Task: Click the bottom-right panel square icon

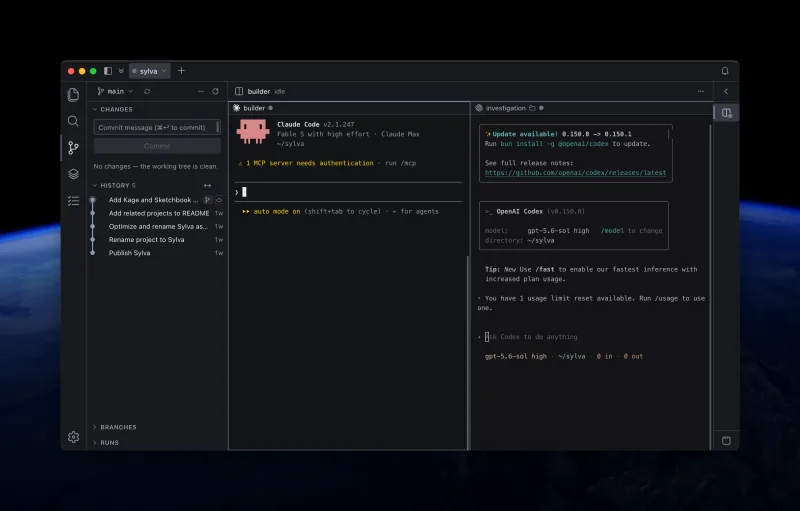Action: pos(726,441)
